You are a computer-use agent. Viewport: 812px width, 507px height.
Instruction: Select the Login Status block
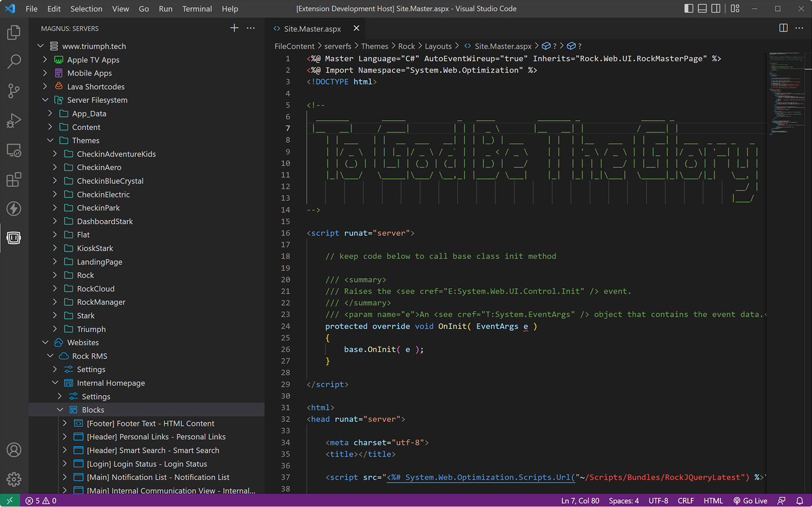[x=147, y=464]
